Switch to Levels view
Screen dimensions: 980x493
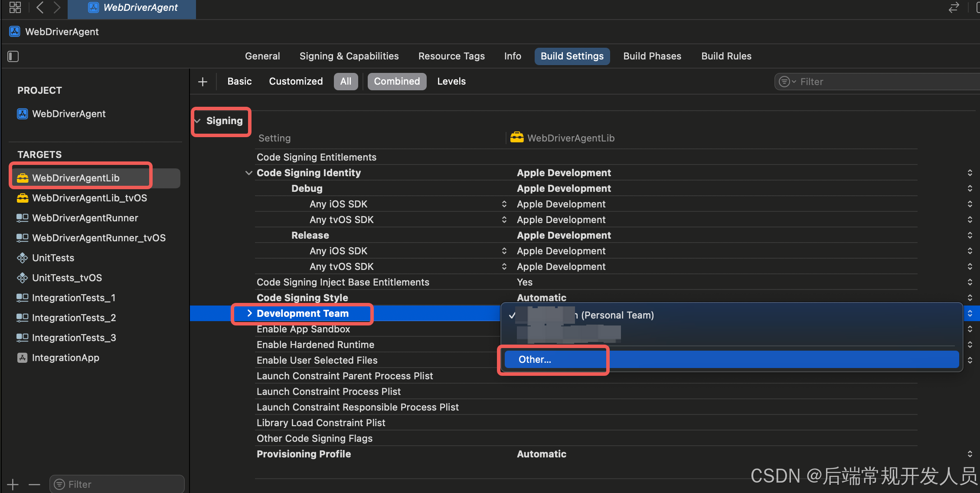coord(451,82)
